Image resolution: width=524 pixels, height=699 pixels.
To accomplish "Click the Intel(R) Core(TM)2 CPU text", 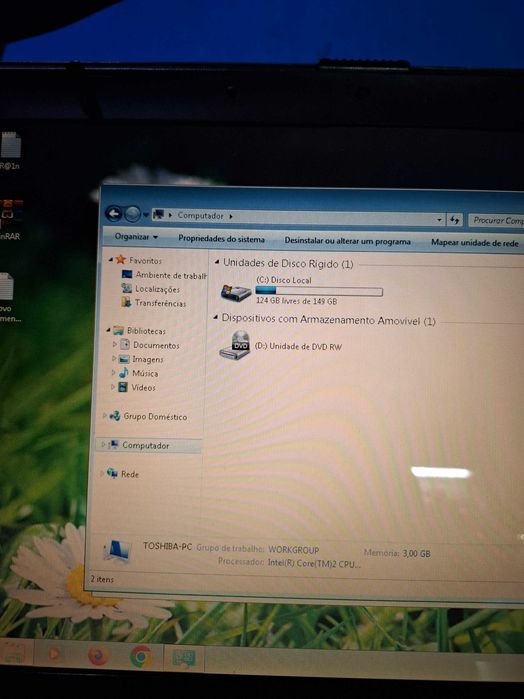I will coord(314,563).
